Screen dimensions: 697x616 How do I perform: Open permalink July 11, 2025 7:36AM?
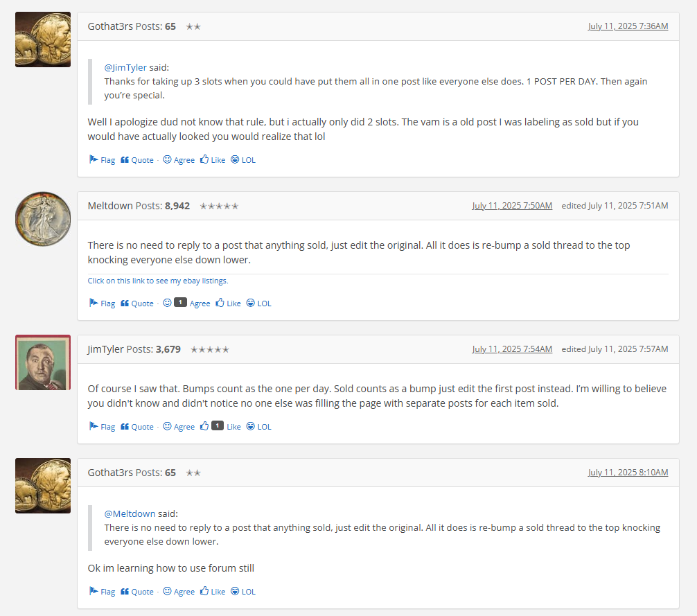(628, 26)
